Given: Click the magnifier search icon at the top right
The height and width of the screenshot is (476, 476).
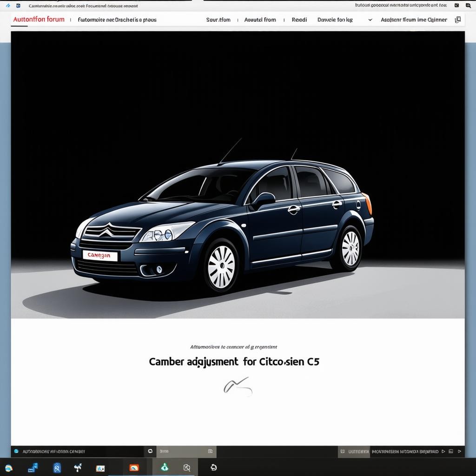Looking at the screenshot, I should [x=468, y=6].
